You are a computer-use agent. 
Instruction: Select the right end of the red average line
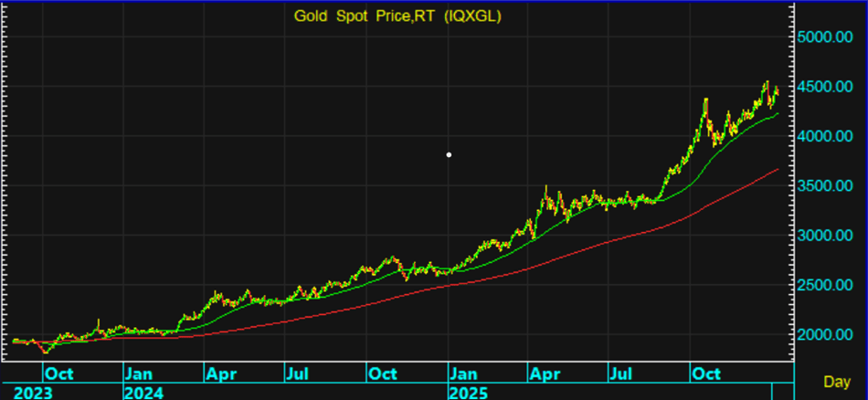pyautogui.click(x=778, y=170)
